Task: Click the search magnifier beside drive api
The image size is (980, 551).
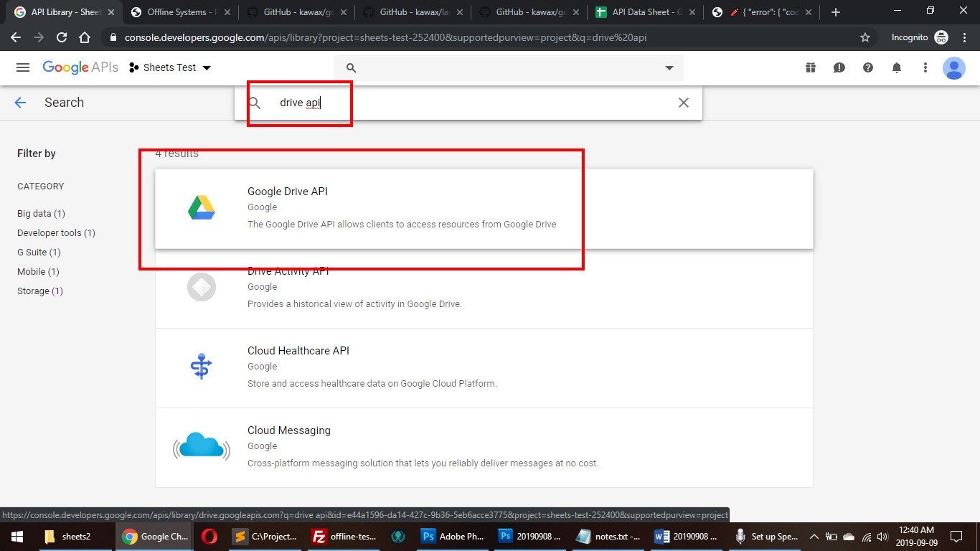Action: pos(255,103)
